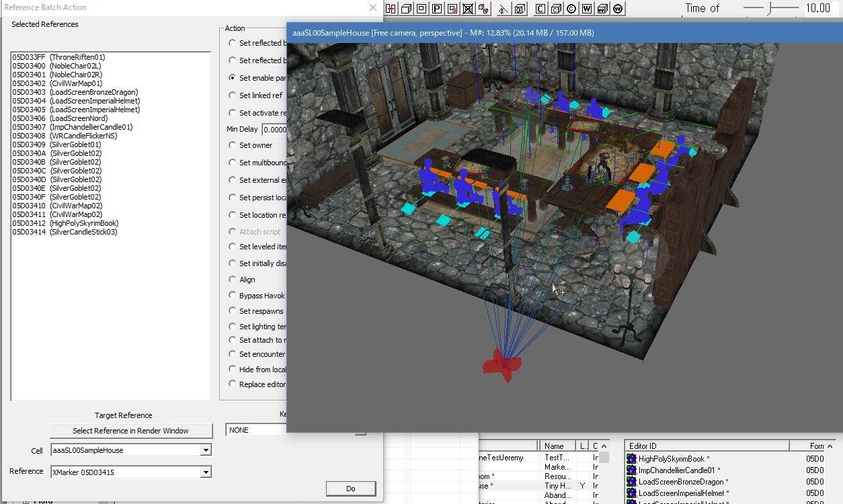Click the square C toolbar icon

coord(540,9)
